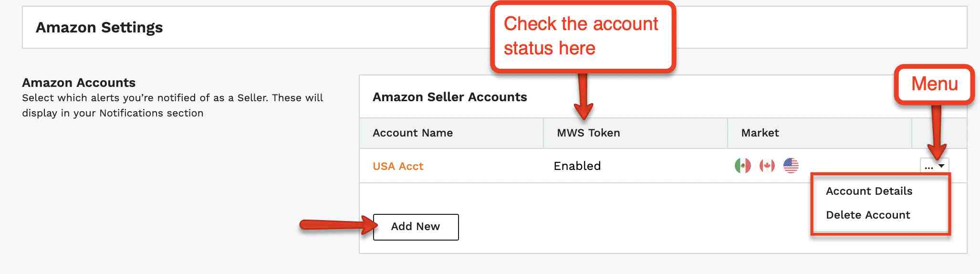
Task: Click the Canada flag market icon
Action: click(x=767, y=166)
